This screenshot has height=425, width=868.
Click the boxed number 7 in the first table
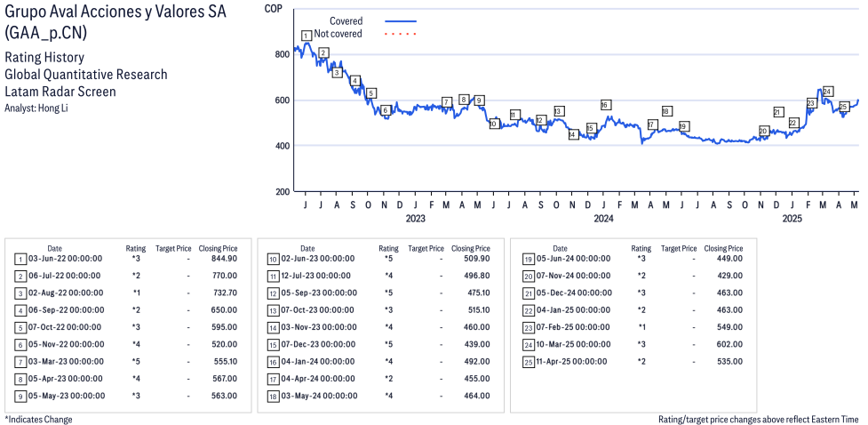coord(20,362)
